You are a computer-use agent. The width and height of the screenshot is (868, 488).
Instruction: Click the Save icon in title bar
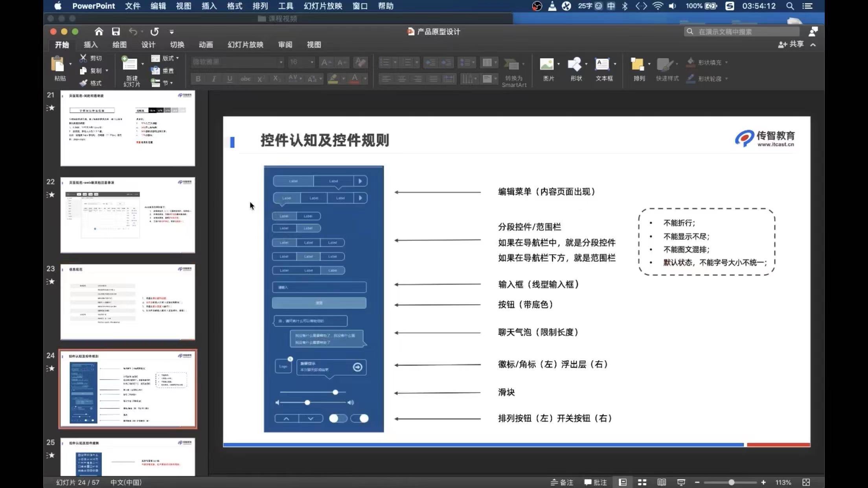(116, 31)
